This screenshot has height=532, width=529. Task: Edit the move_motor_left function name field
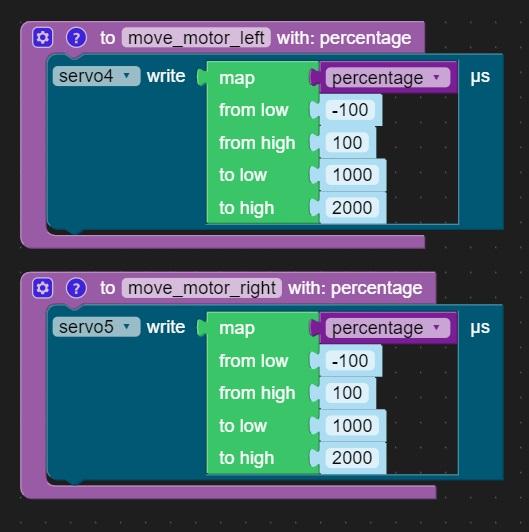pos(196,38)
